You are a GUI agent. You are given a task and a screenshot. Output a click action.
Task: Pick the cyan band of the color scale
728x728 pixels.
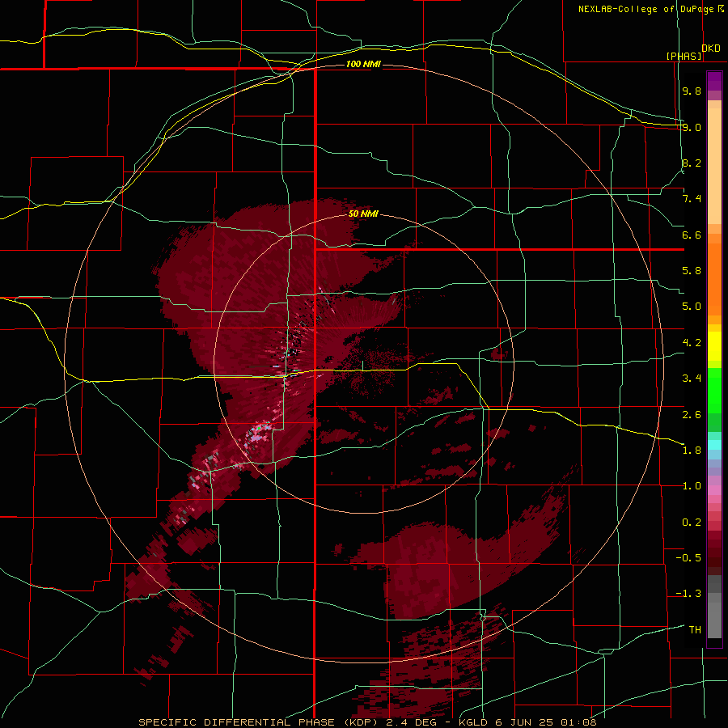coord(714,445)
